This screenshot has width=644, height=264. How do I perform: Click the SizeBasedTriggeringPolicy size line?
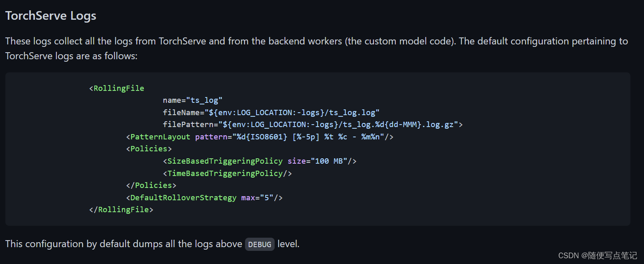pos(260,161)
